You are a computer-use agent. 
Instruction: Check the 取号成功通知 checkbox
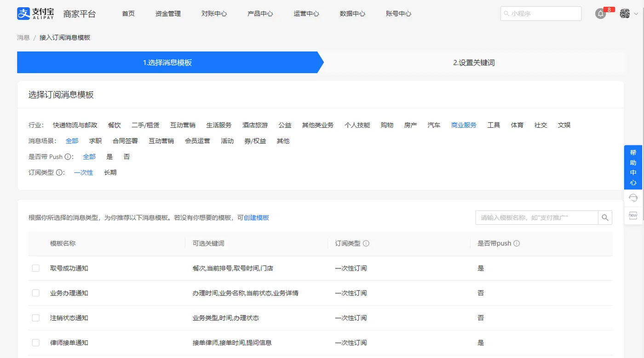pos(36,268)
